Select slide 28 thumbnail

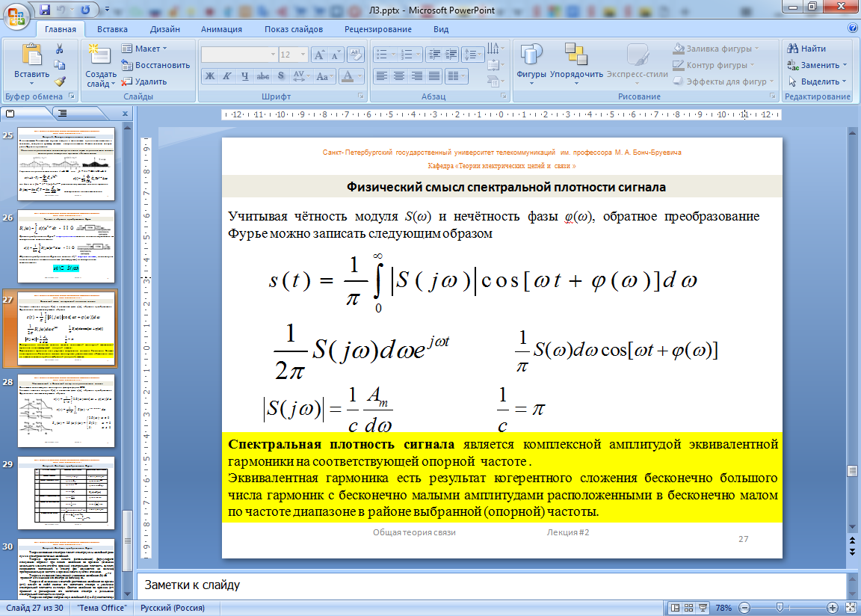pos(66,410)
